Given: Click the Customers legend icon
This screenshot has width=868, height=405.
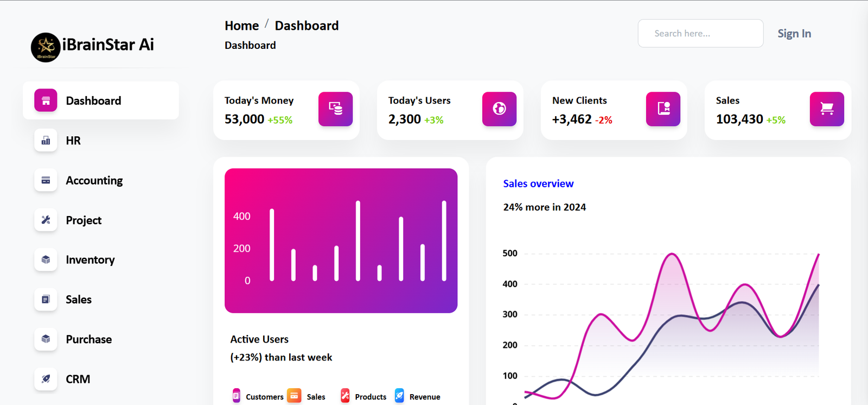Looking at the screenshot, I should click(236, 396).
